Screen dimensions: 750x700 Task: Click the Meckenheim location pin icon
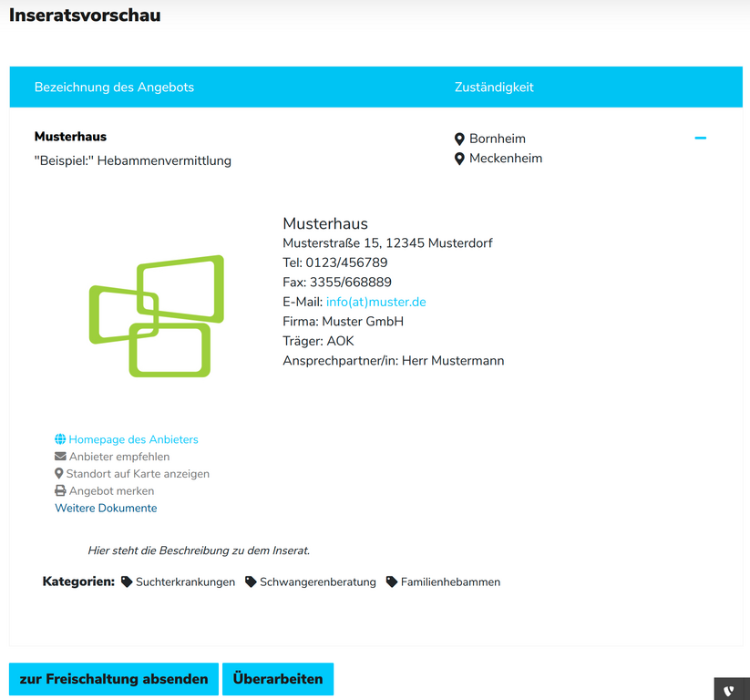click(459, 159)
